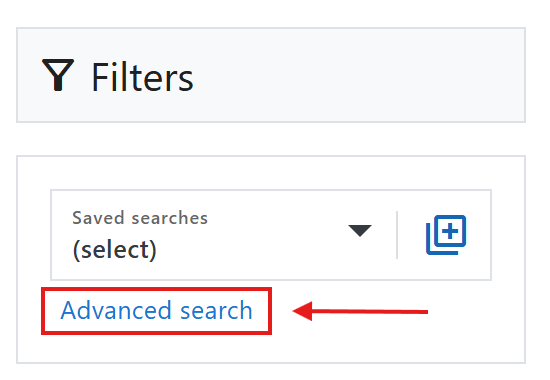The image size is (550, 380).
Task: Click the blank space right of Filters title
Action: (358, 75)
